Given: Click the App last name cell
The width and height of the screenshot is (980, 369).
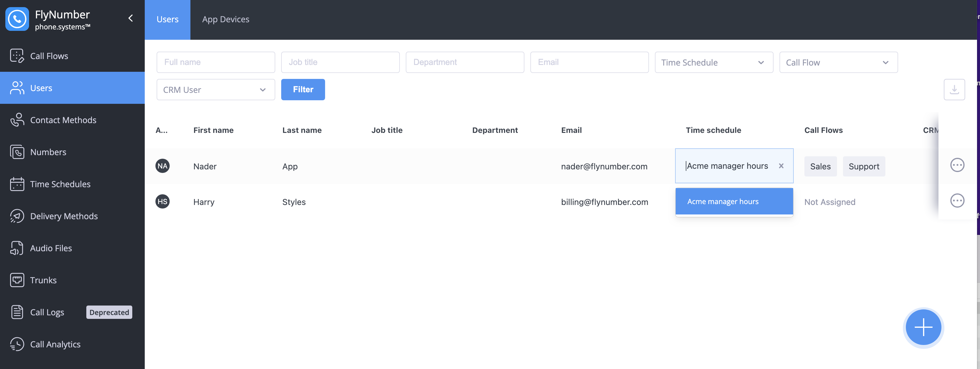Looking at the screenshot, I should tap(290, 166).
